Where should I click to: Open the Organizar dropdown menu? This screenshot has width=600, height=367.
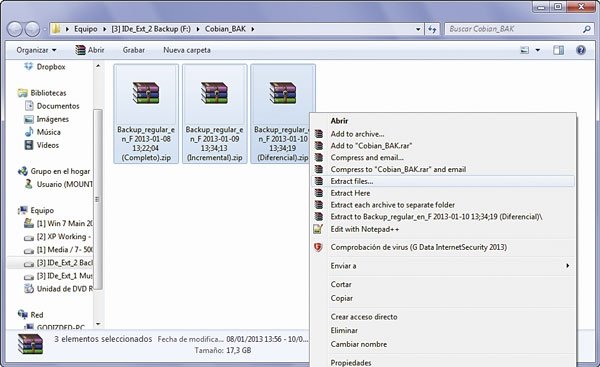coord(36,50)
